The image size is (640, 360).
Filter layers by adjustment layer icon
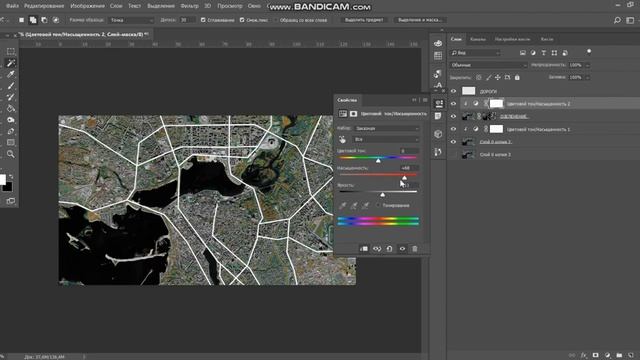point(533,53)
